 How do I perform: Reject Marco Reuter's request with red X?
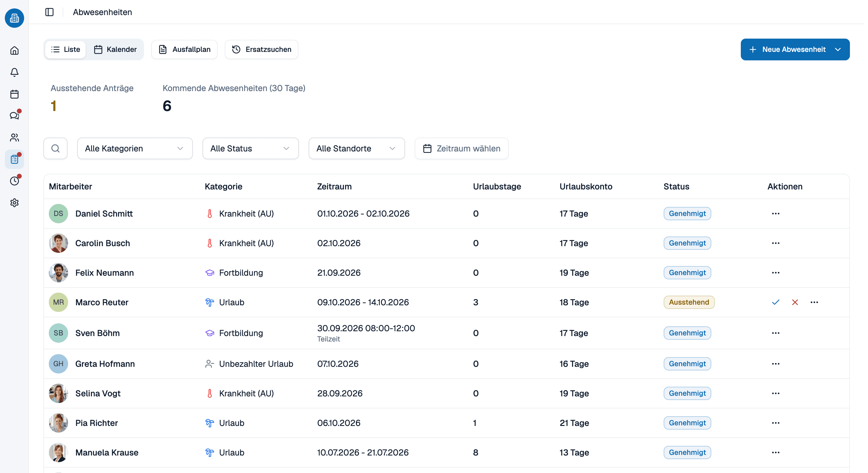[795, 302]
